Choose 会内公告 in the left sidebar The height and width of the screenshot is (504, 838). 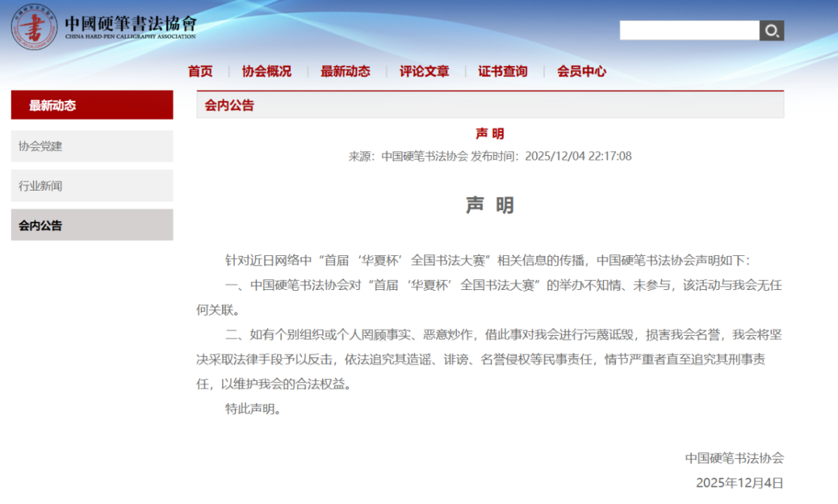pyautogui.click(x=92, y=226)
